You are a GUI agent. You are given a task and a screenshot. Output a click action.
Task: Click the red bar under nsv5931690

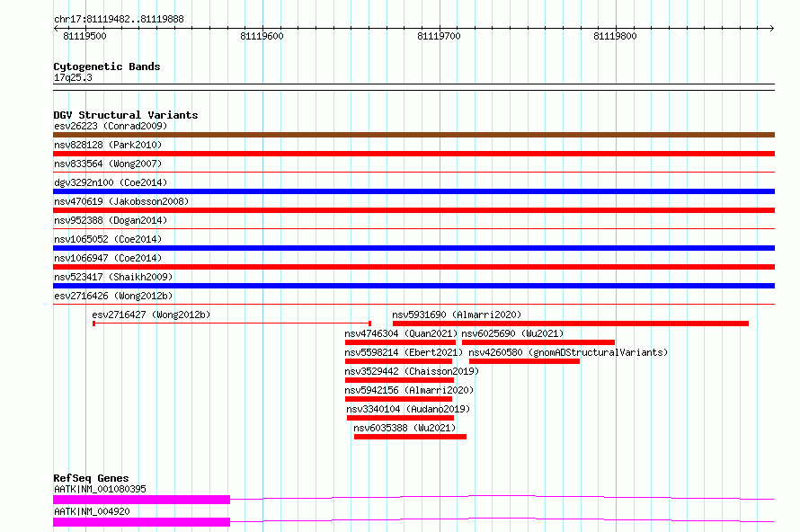[571, 324]
